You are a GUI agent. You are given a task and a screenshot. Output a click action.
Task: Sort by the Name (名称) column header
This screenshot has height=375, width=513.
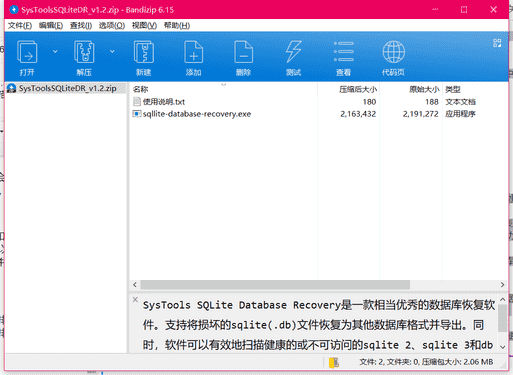[x=140, y=89]
